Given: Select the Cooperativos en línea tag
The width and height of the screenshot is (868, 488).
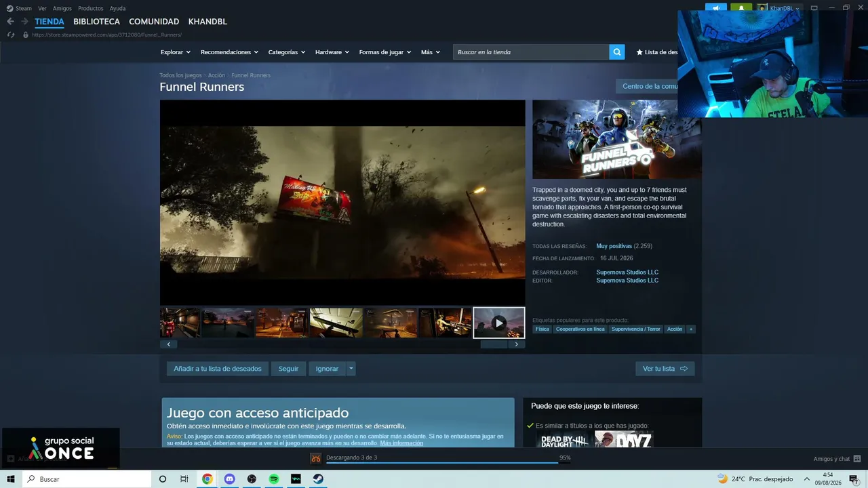Looking at the screenshot, I should (580, 329).
